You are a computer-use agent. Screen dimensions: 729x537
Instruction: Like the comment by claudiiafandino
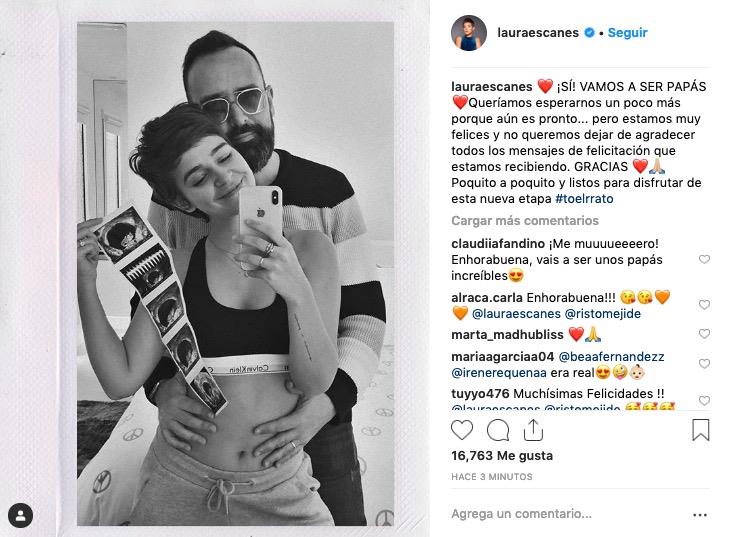704,259
